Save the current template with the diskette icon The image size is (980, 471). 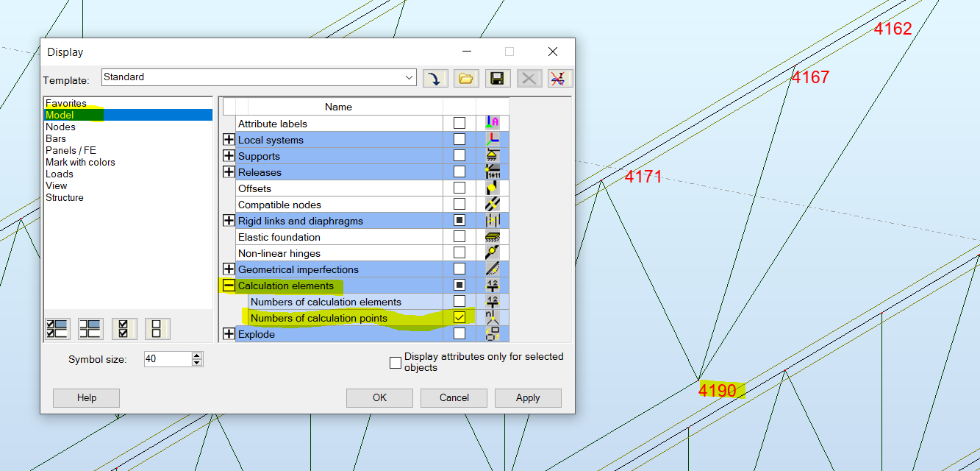tap(497, 78)
